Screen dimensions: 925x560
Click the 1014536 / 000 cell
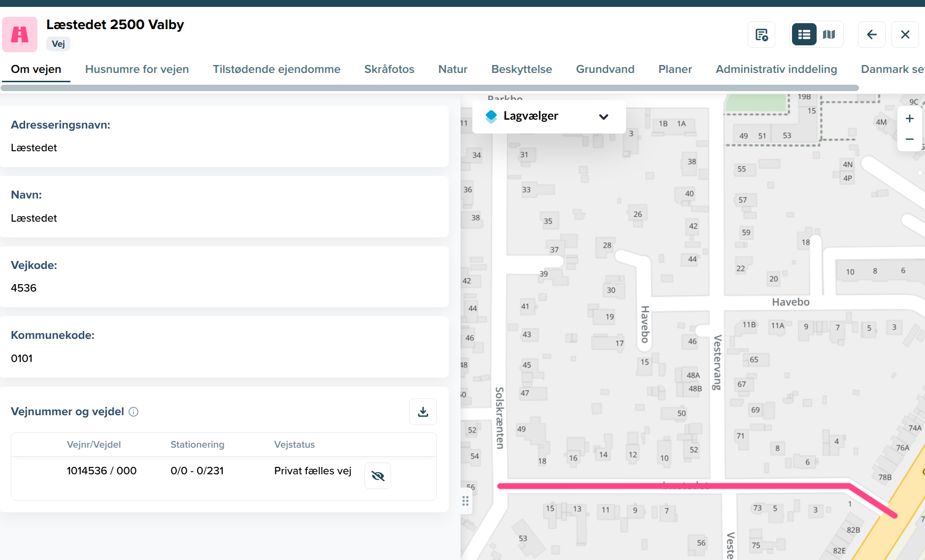click(x=101, y=471)
